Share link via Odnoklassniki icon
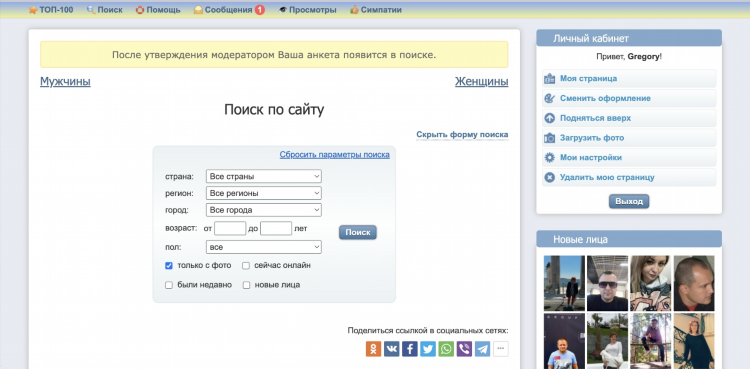The height and width of the screenshot is (369, 750). (x=374, y=349)
